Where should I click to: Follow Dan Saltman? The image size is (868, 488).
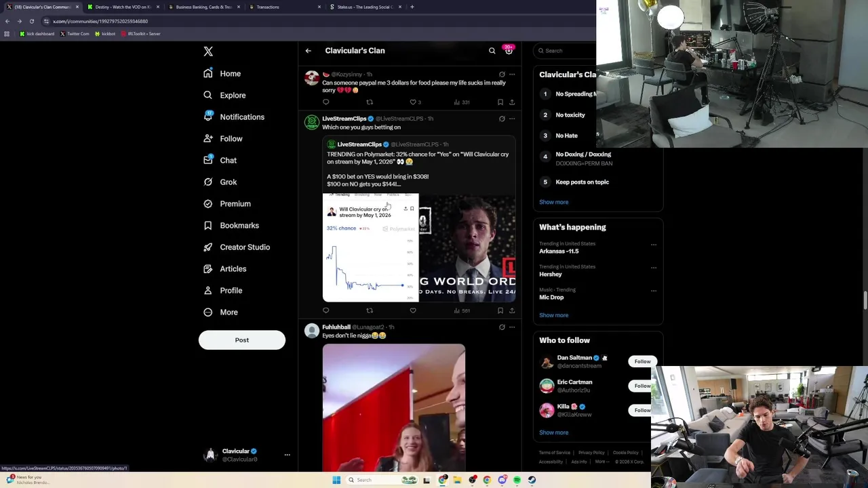[642, 361]
